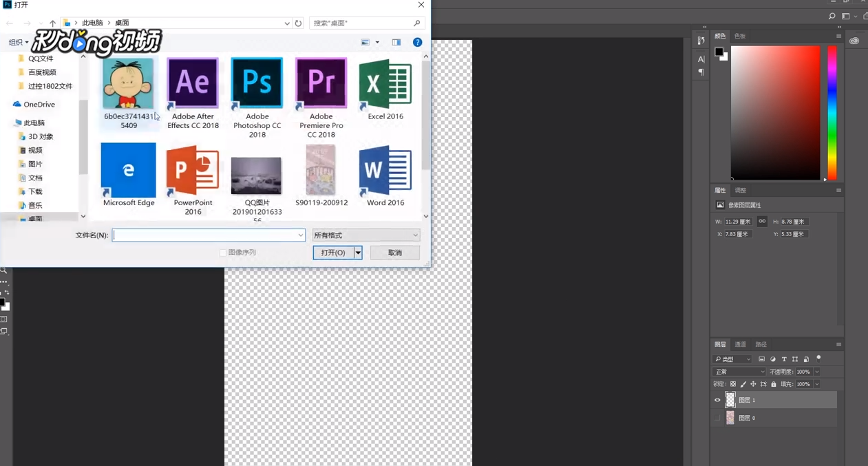868x466 pixels.
Task: Open the 下载 folder in the sidebar
Action: point(31,191)
